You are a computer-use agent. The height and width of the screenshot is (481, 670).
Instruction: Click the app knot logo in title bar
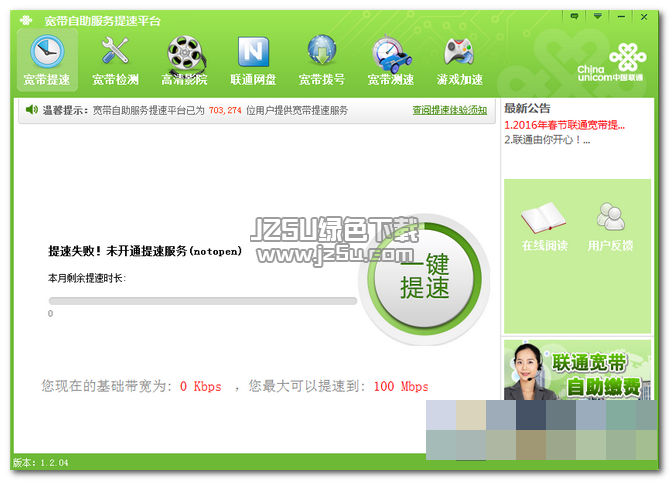26,20
